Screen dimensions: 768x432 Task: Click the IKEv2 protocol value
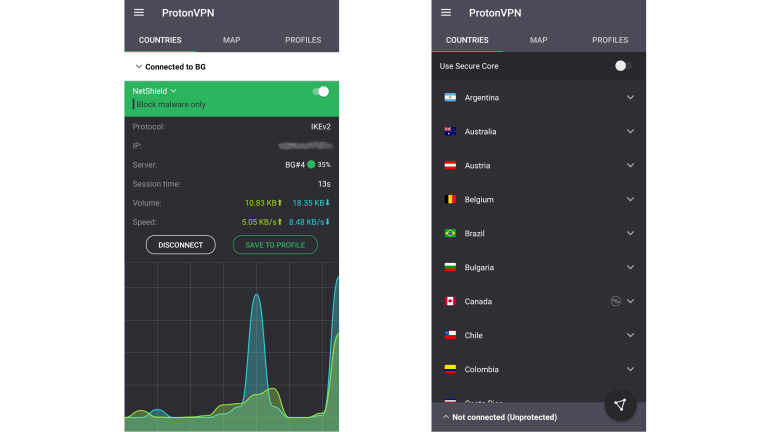[321, 127]
